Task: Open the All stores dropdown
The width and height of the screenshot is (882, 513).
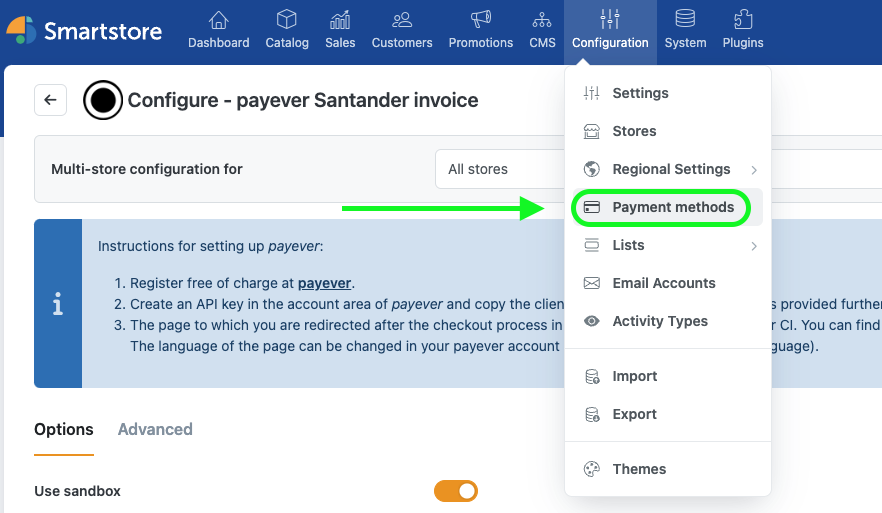Action: 500,169
